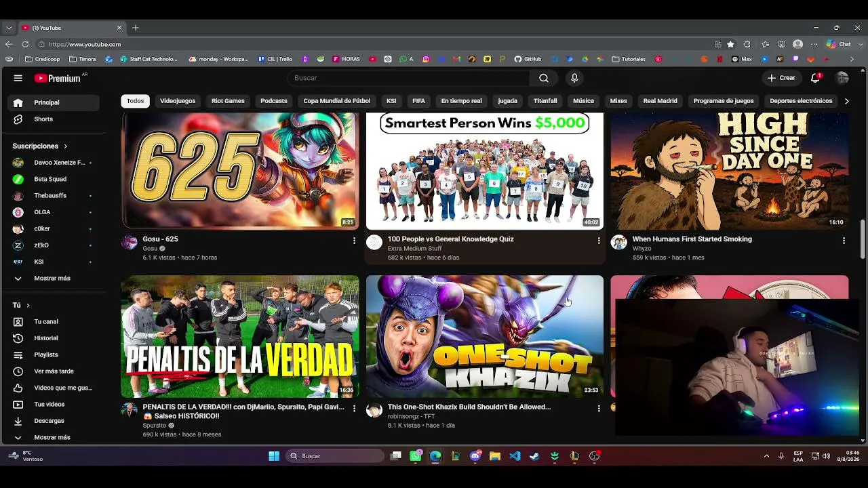Launch Steam from the taskbar
Image resolution: width=868 pixels, height=488 pixels.
coord(534,456)
